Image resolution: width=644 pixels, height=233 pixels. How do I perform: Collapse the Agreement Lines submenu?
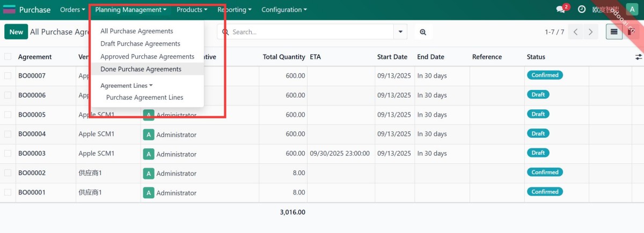(x=127, y=86)
